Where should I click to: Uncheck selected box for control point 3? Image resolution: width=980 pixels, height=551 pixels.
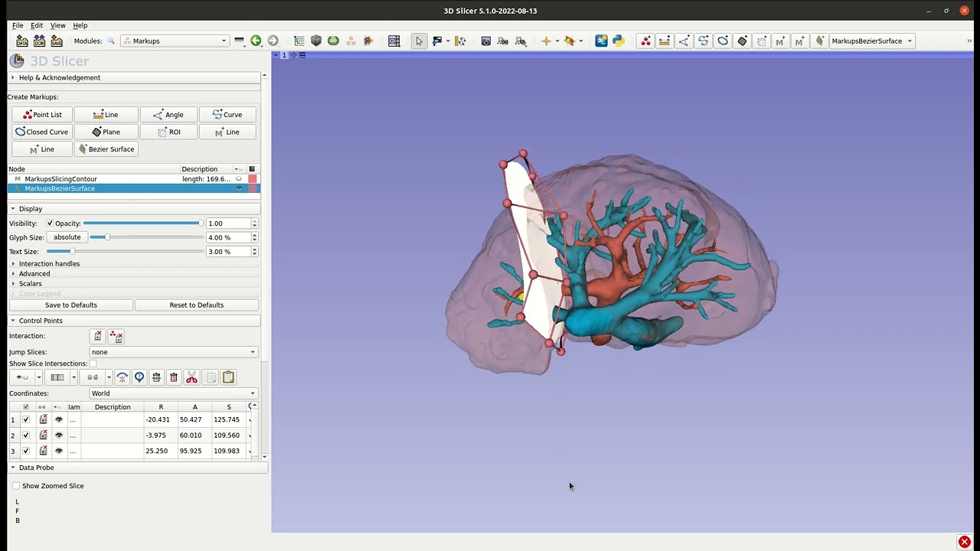26,451
